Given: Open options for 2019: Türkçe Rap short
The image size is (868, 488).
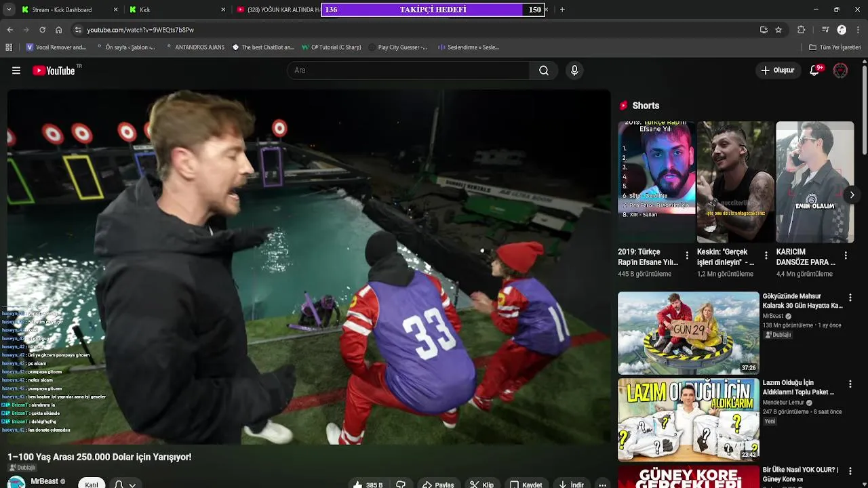Looking at the screenshot, I should [687, 256].
